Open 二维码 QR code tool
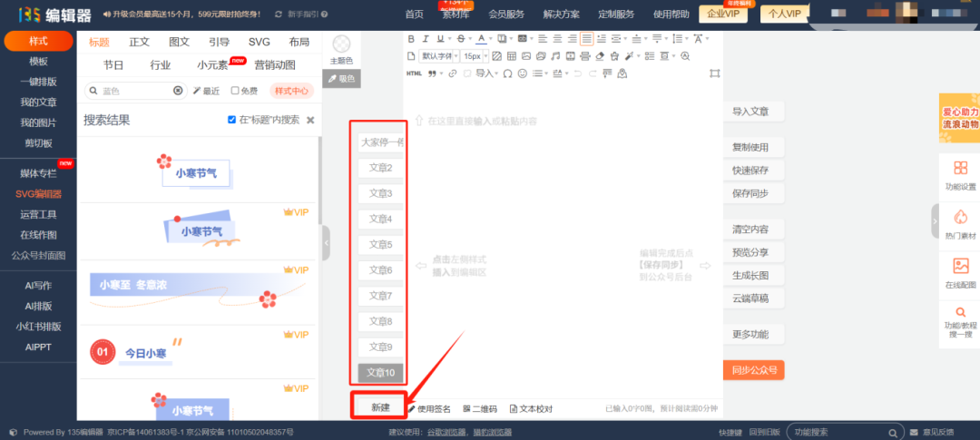Screen dimensions: 980x440 (480, 409)
